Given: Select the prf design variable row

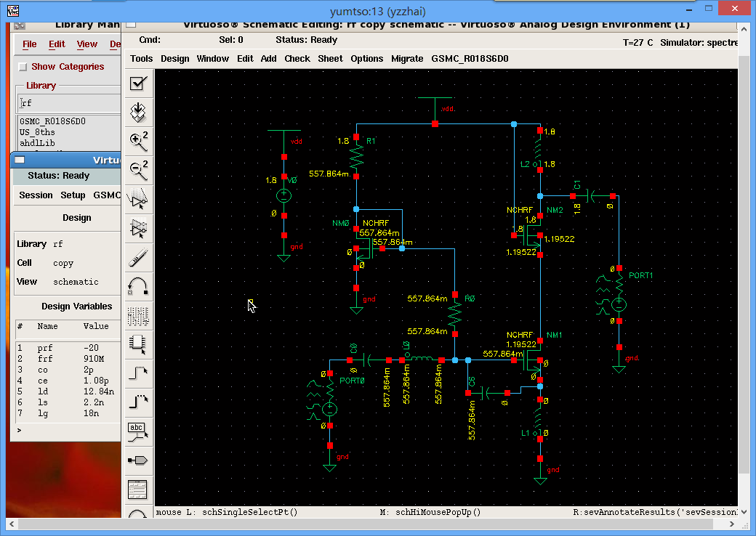Looking at the screenshot, I should click(68, 348).
